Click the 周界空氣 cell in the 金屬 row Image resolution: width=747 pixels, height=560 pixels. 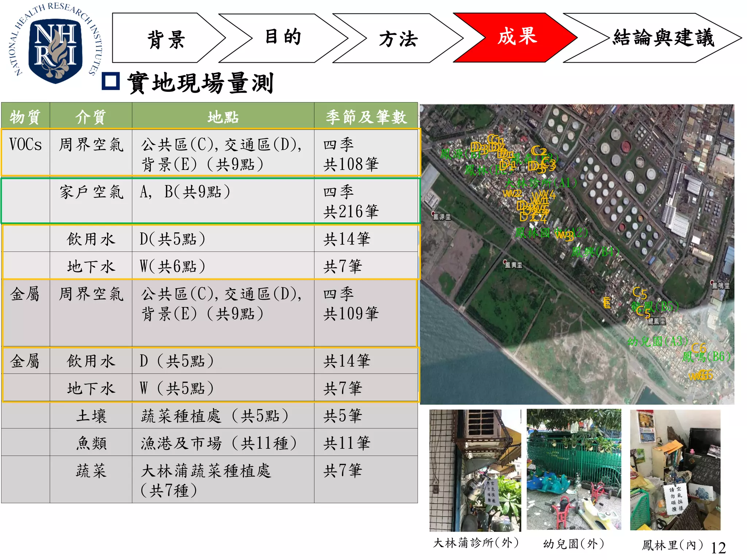[x=91, y=313]
